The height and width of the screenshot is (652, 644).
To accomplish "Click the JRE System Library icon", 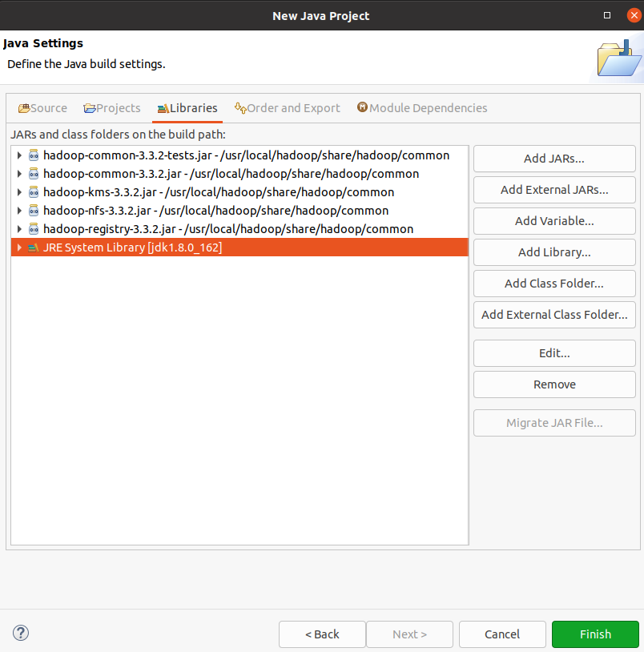I will click(33, 247).
